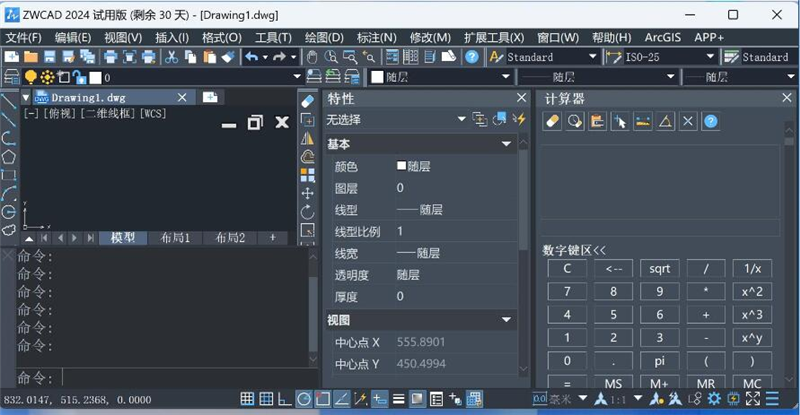Toggle layer on/off lightbulb icon
The height and width of the screenshot is (415, 800).
[31, 77]
